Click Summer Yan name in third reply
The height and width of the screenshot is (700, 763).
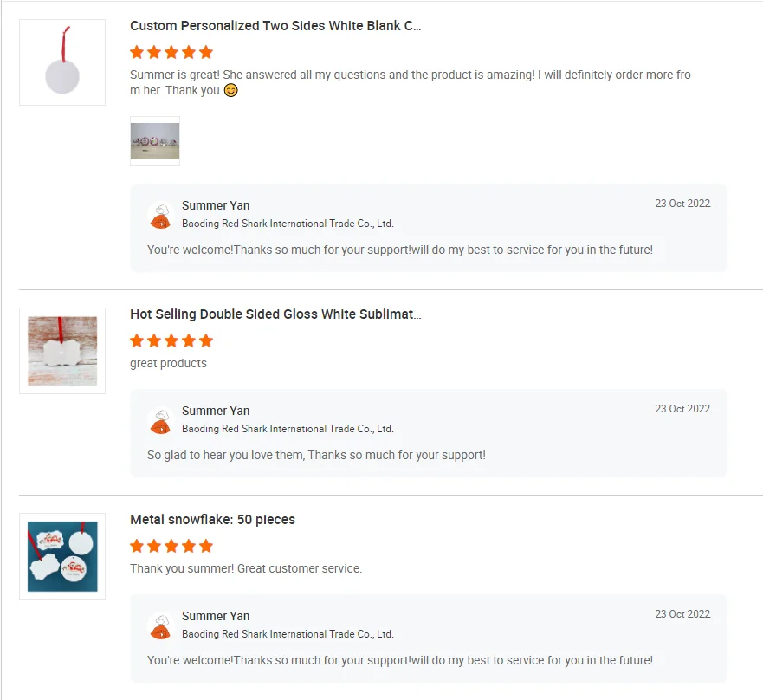click(216, 616)
